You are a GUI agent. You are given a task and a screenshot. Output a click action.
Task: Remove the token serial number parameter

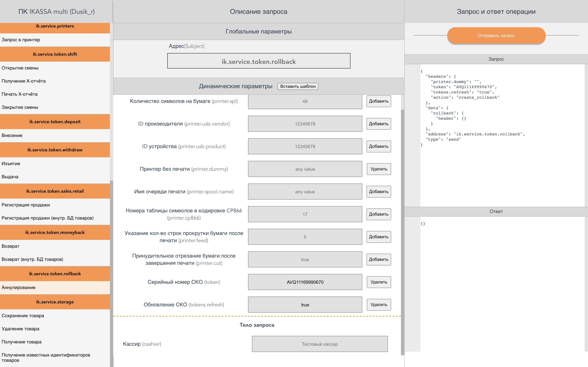(x=378, y=282)
